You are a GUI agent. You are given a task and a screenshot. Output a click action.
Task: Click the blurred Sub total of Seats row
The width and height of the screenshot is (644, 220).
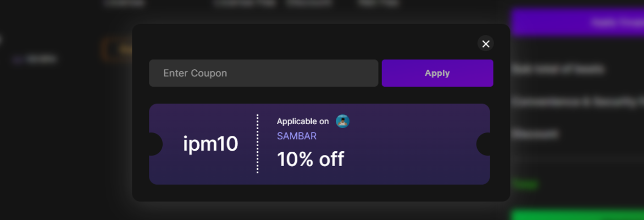[557, 69]
